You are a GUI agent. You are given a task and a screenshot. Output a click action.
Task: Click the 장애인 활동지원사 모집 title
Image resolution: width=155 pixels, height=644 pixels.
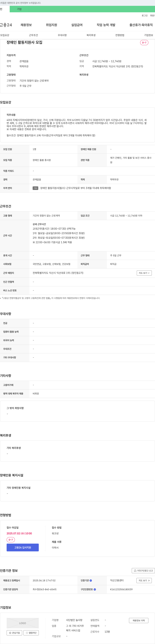click(24, 42)
